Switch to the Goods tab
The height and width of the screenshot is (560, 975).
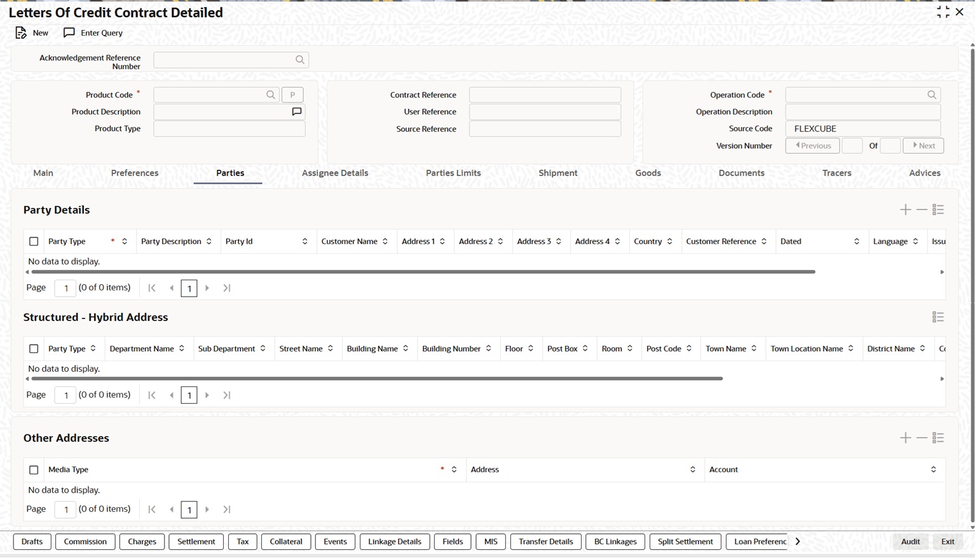[x=648, y=173]
